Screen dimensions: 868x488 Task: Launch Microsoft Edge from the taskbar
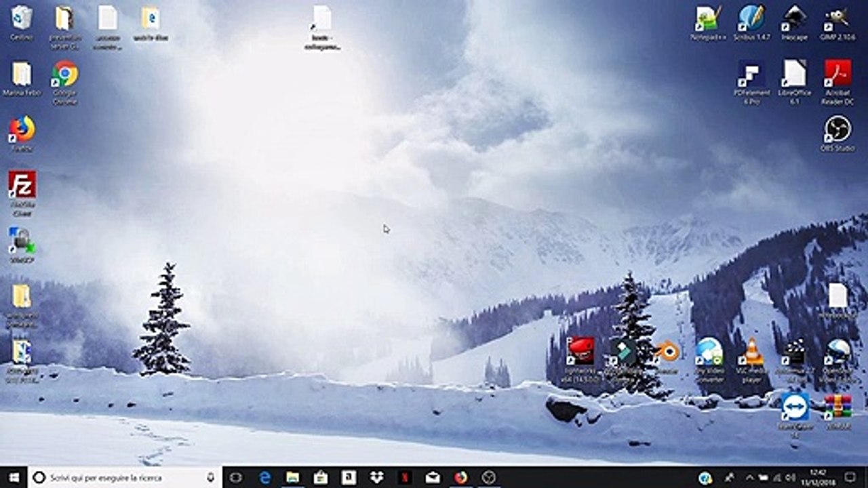(265, 478)
